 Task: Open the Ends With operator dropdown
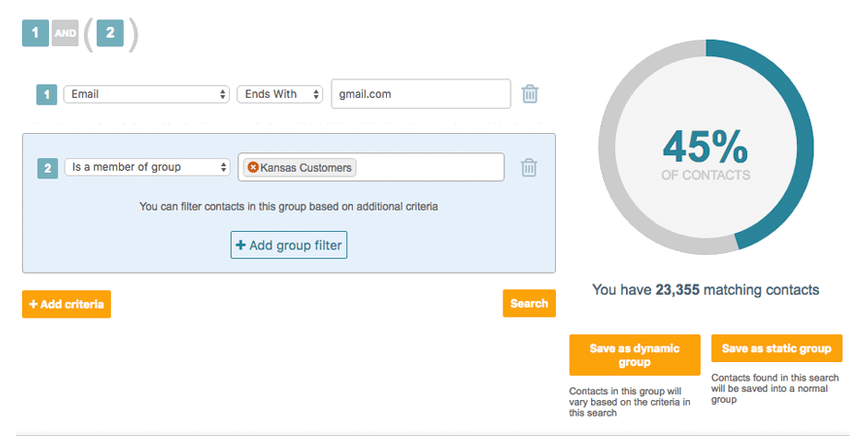(279, 94)
